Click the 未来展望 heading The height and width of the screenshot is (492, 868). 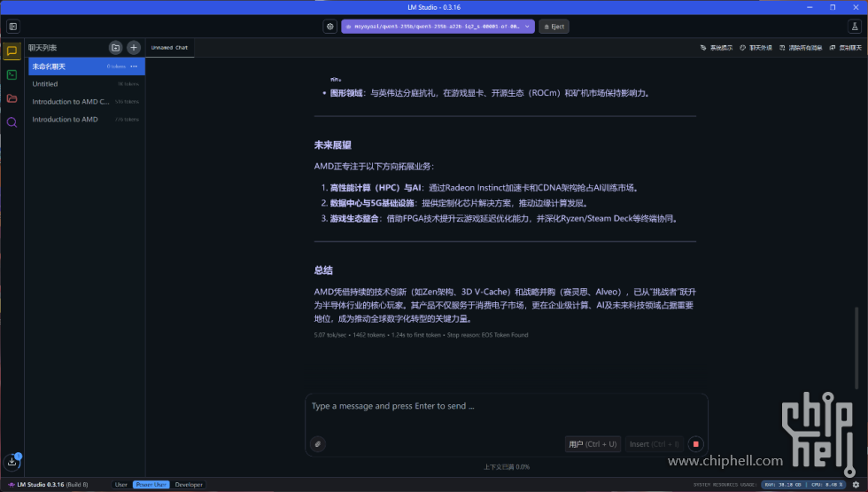tap(333, 145)
